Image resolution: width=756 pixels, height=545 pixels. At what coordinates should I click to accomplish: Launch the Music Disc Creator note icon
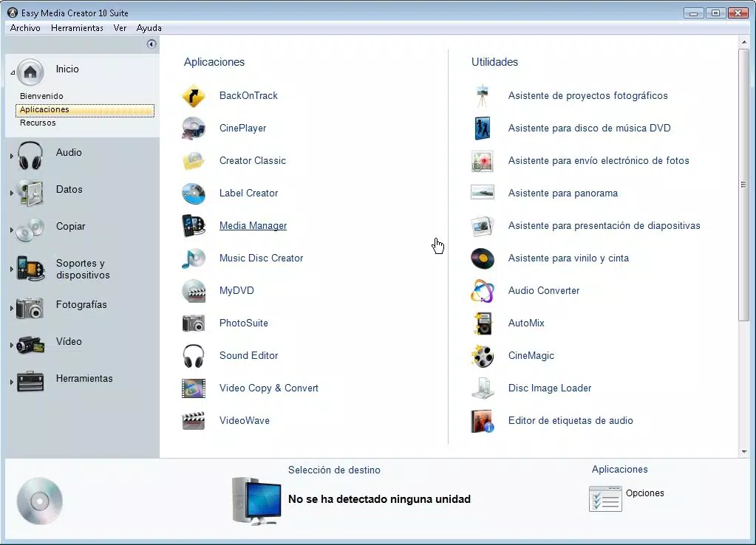pos(194,258)
